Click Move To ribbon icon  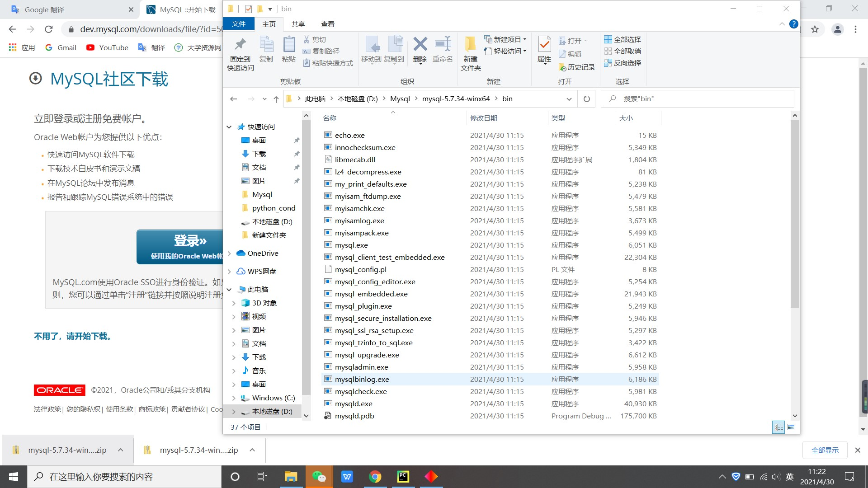click(x=371, y=49)
